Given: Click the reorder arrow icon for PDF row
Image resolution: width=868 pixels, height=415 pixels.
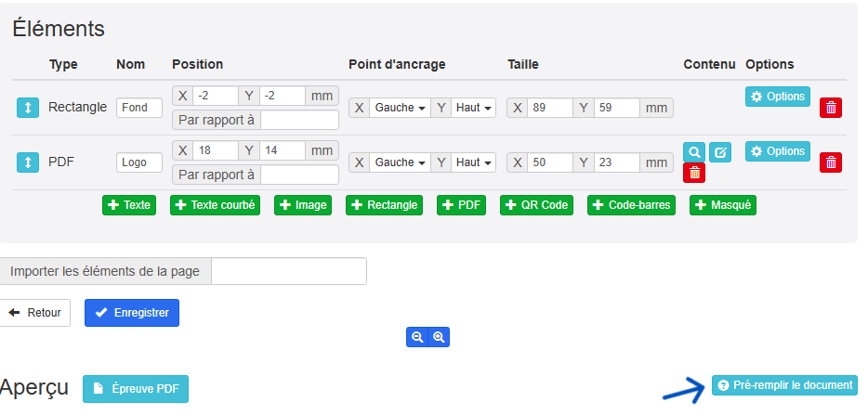Looking at the screenshot, I should pos(28,162).
